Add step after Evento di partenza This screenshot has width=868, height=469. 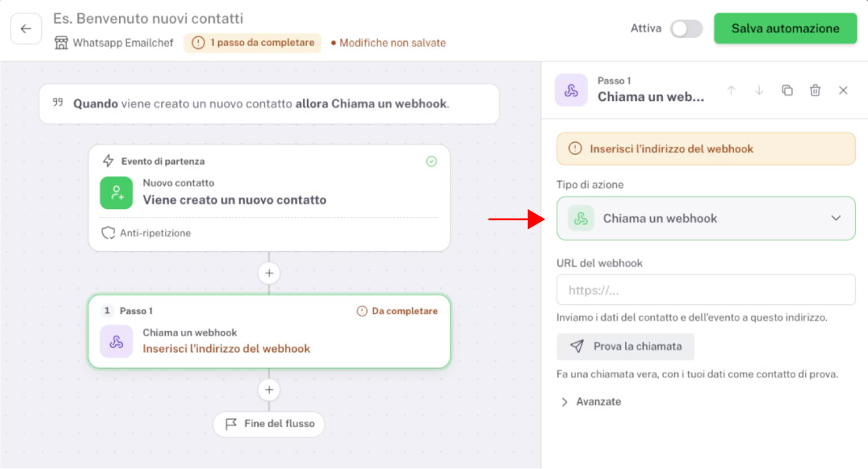(269, 273)
